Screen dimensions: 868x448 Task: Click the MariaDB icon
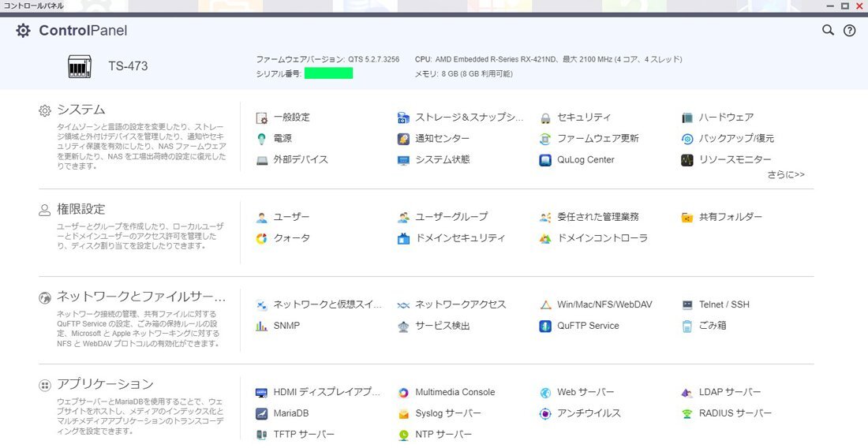tap(262, 414)
